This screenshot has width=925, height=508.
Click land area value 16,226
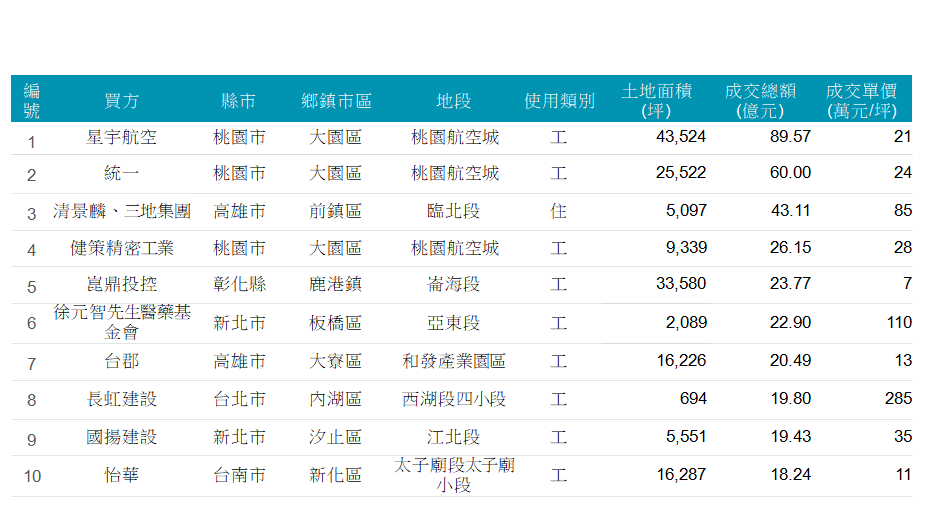point(681,360)
